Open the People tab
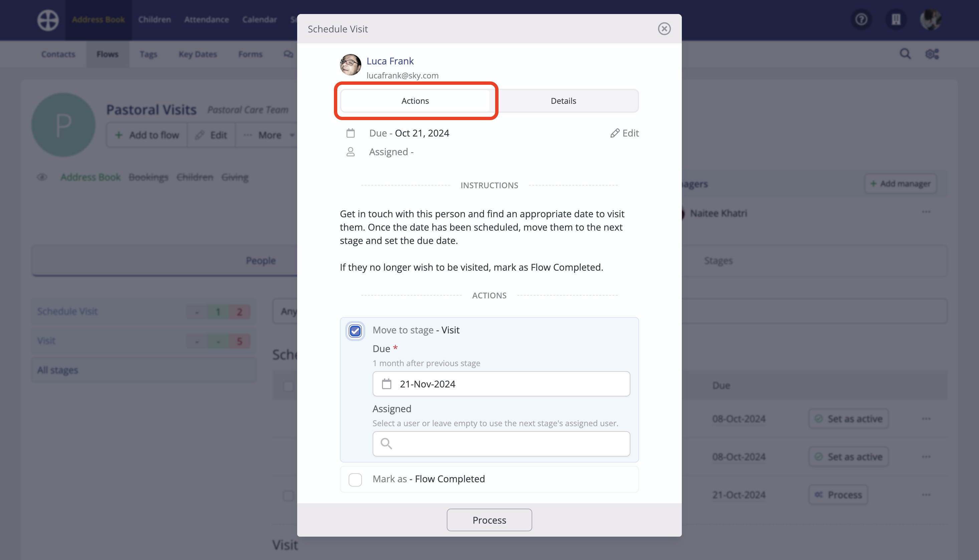Screen dimensions: 979x560 pos(260,261)
